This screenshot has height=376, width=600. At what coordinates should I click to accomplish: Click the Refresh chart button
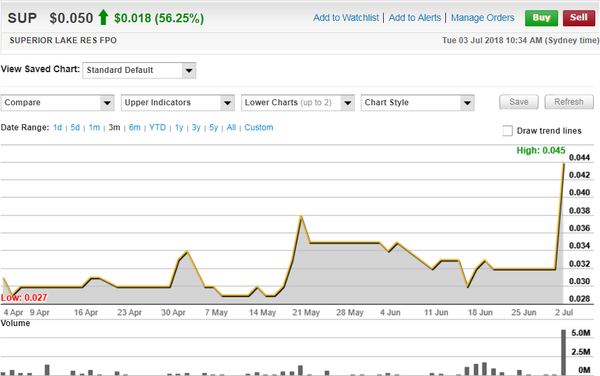coord(569,102)
